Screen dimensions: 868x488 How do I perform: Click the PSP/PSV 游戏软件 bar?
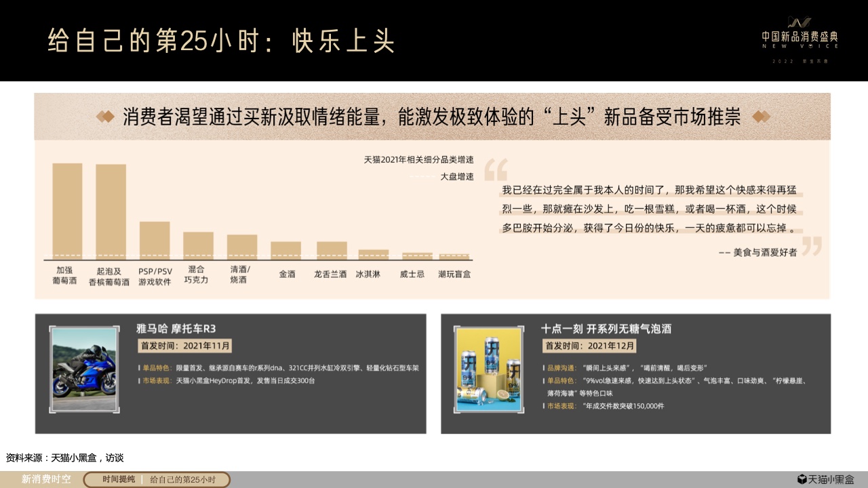click(x=155, y=241)
